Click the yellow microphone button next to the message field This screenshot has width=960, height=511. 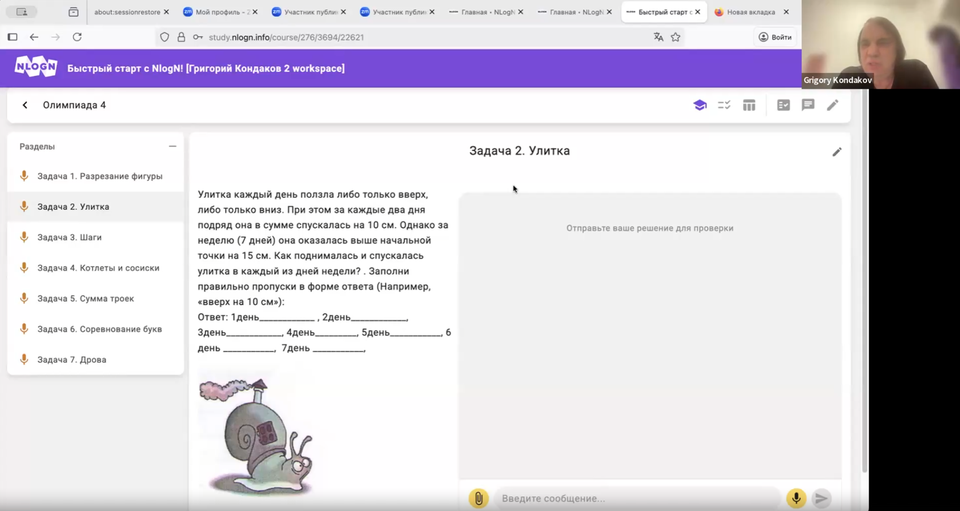coord(796,498)
